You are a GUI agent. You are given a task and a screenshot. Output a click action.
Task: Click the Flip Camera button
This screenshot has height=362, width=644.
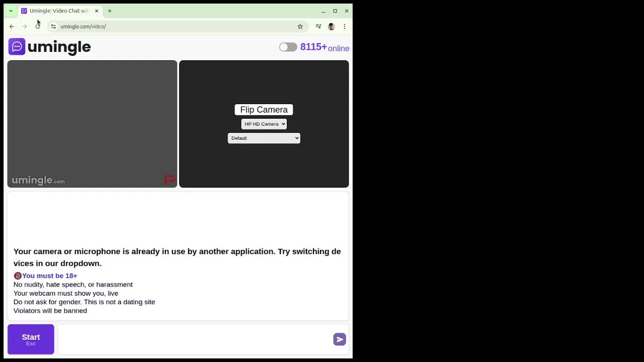(x=264, y=110)
